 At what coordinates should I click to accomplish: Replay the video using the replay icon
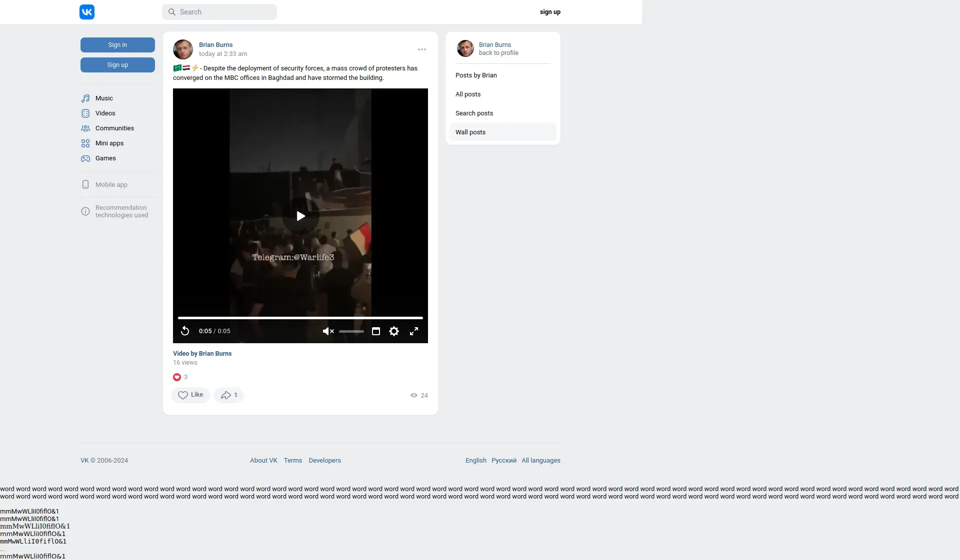click(x=185, y=331)
